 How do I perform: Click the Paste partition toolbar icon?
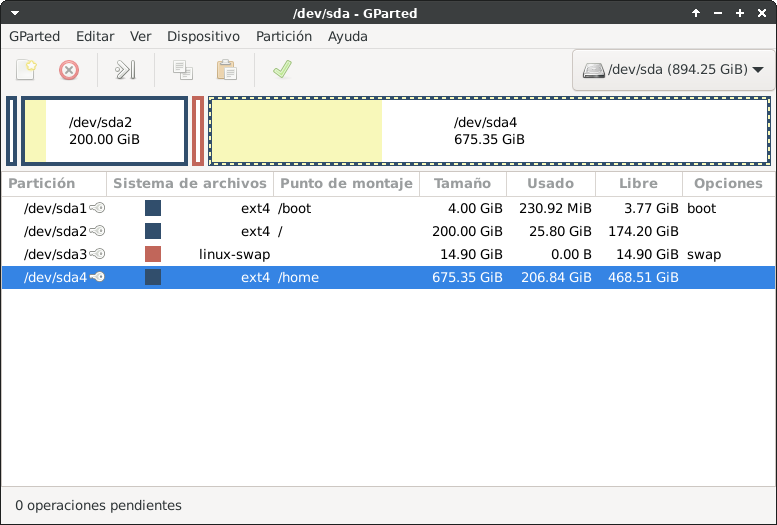click(227, 70)
